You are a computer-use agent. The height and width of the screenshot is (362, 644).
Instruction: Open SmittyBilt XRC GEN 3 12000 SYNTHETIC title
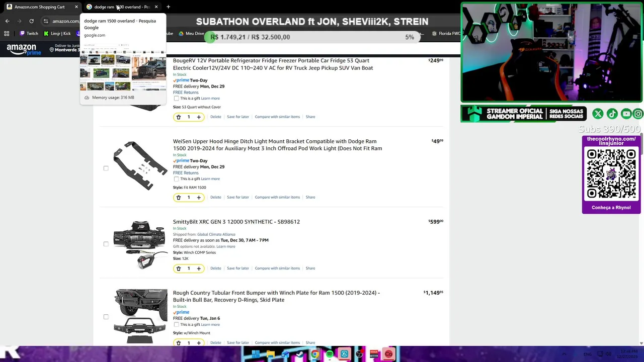click(x=236, y=222)
